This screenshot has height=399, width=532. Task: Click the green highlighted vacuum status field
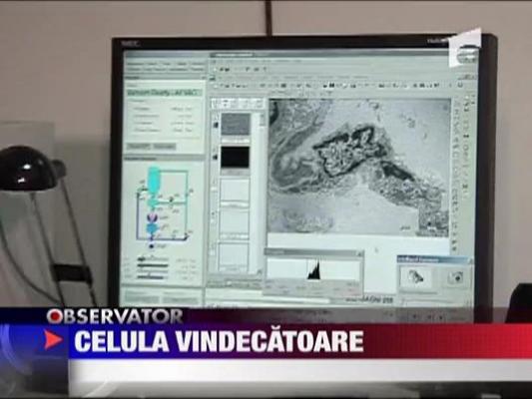165,92
